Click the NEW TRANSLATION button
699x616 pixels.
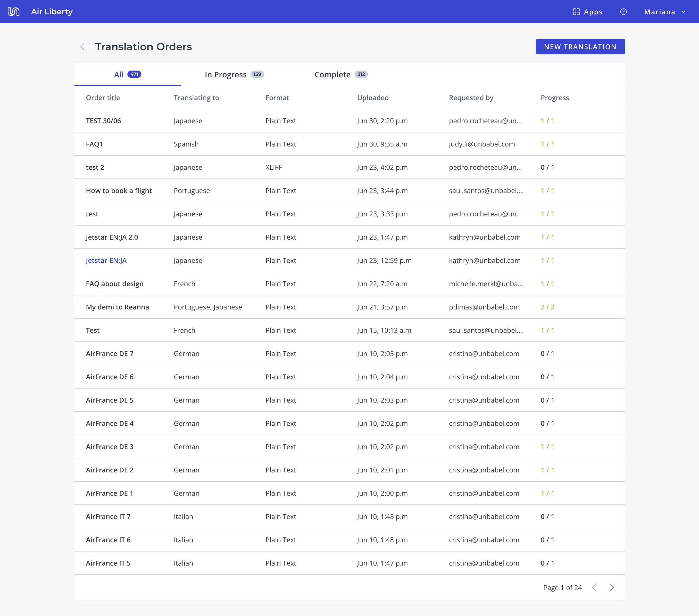coord(580,47)
